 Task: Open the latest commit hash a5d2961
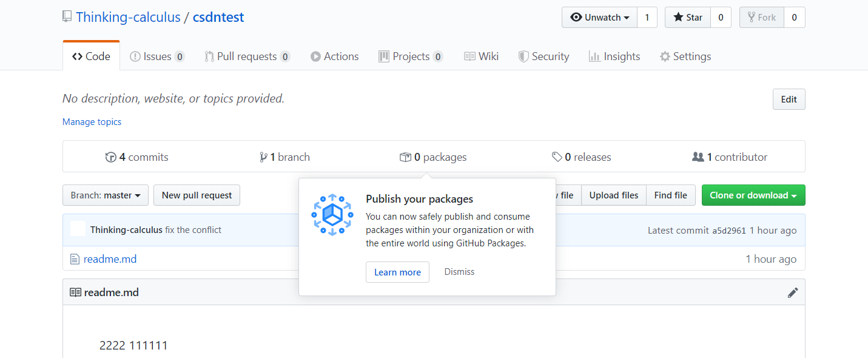pyautogui.click(x=729, y=231)
